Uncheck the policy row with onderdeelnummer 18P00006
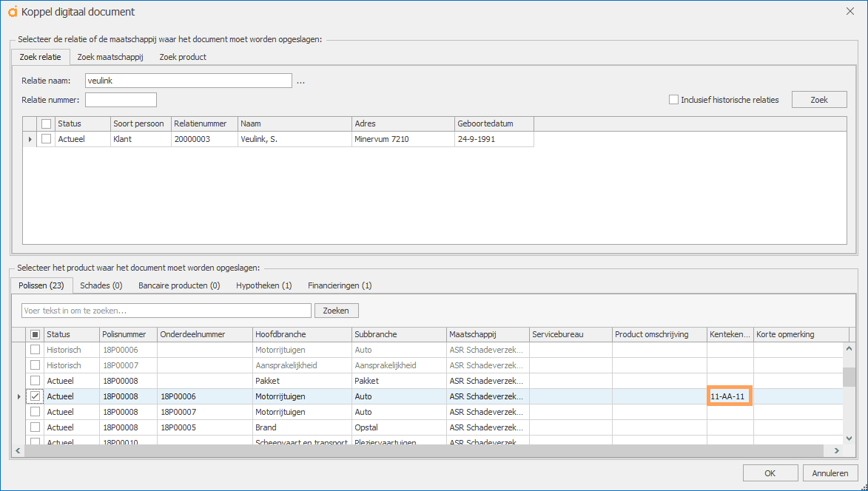The image size is (868, 491). point(35,396)
